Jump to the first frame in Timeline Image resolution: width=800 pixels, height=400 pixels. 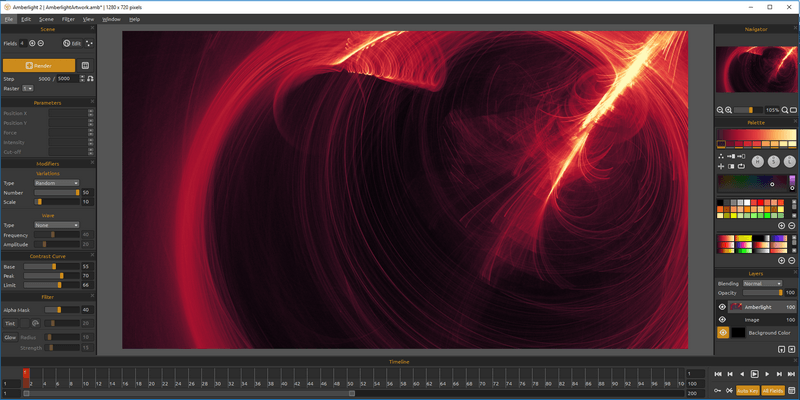point(717,374)
